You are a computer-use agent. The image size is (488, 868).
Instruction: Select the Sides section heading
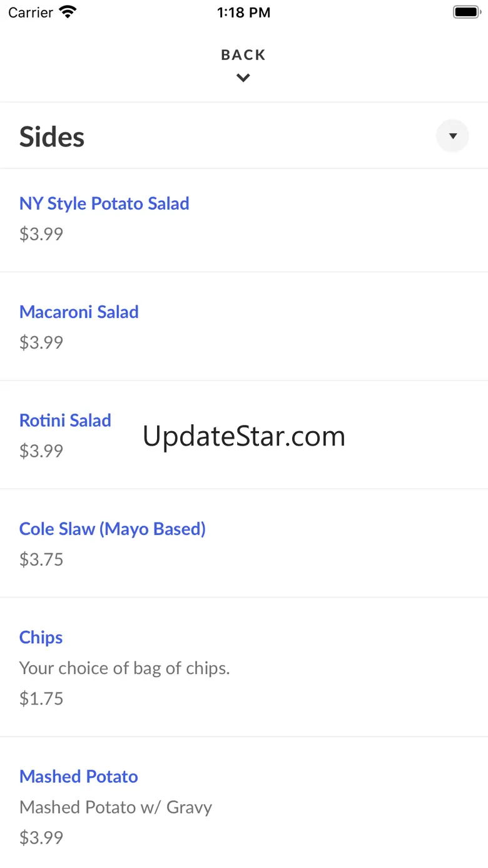(x=52, y=136)
